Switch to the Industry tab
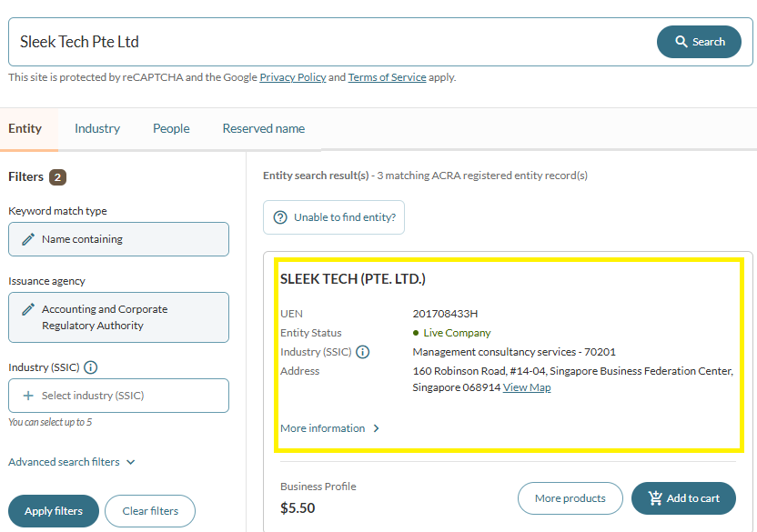 97,128
